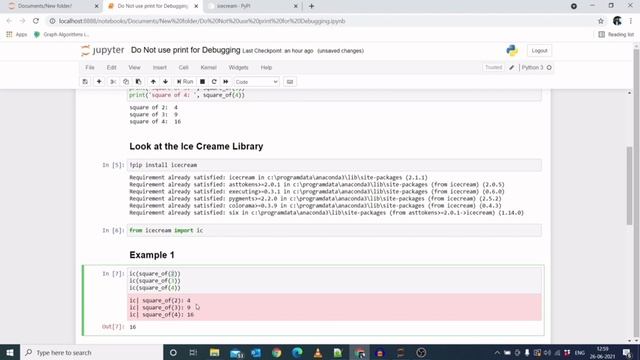The width and height of the screenshot is (640, 360).
Task: Click the address bar URL
Action: coord(202,21)
